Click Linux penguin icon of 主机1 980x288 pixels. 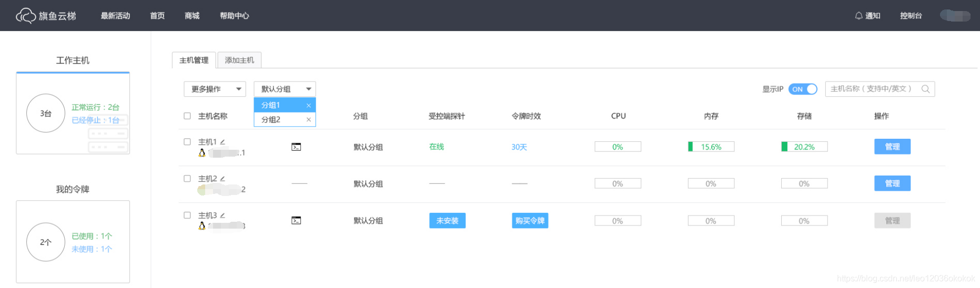(x=202, y=152)
